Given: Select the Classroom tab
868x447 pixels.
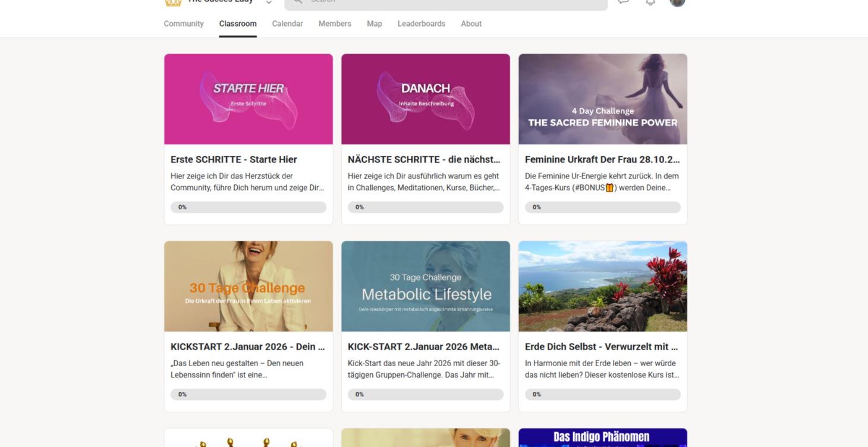Looking at the screenshot, I should 238,24.
